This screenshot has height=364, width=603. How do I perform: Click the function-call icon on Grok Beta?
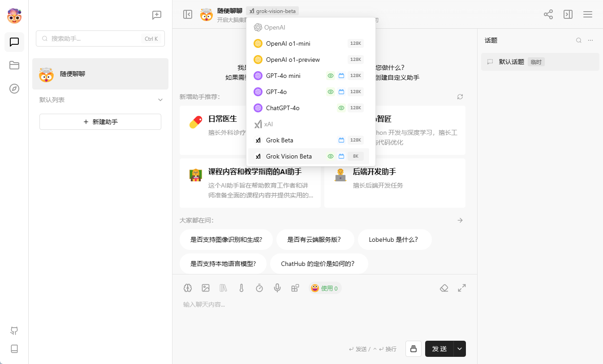pyautogui.click(x=341, y=140)
